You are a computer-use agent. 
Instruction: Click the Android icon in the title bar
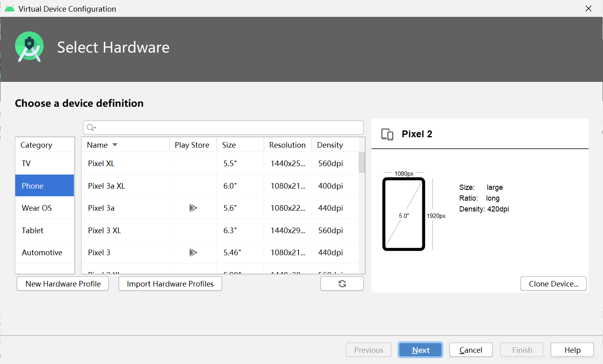[10, 9]
